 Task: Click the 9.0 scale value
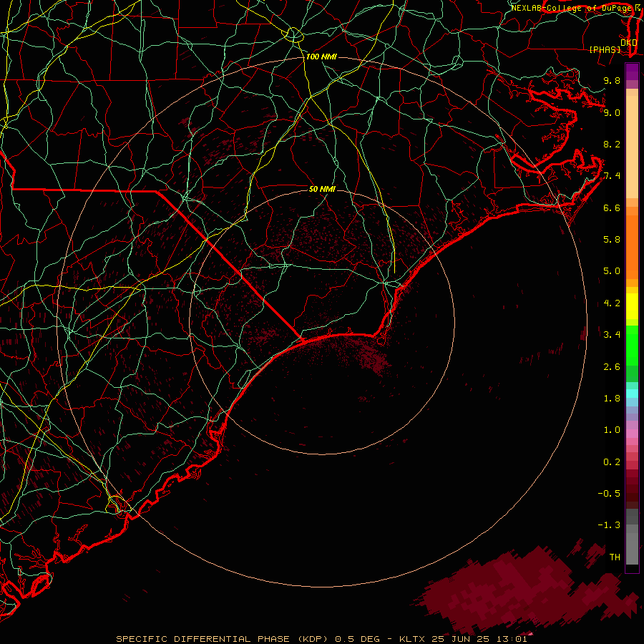click(x=612, y=112)
